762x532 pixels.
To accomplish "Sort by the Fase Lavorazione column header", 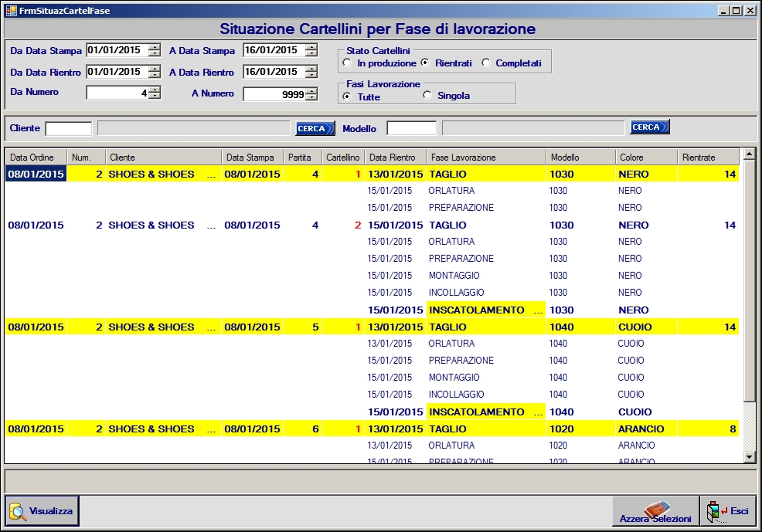I will click(x=486, y=158).
